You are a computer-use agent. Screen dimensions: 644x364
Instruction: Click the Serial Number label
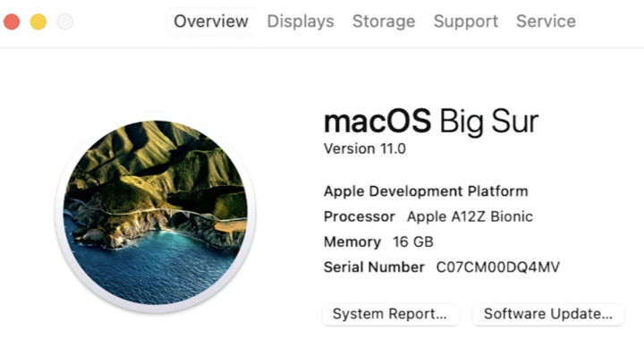pyautogui.click(x=374, y=267)
